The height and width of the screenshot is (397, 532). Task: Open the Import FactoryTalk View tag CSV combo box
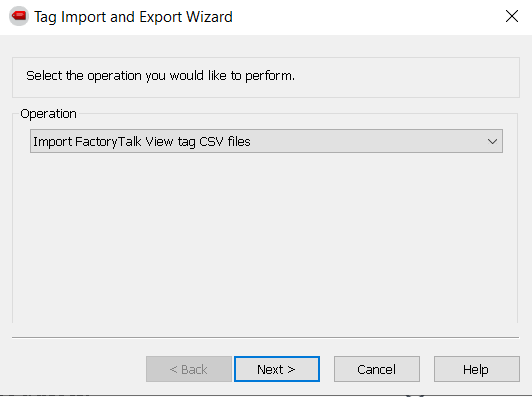coord(266,141)
